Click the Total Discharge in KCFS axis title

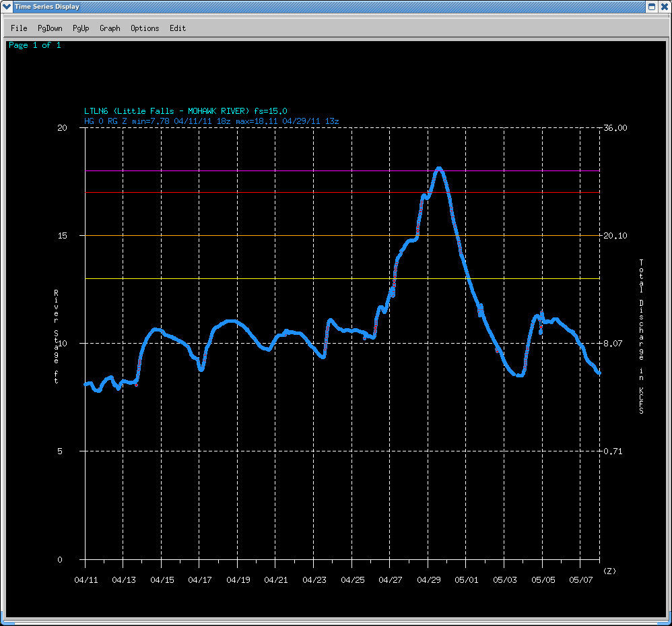[641, 336]
